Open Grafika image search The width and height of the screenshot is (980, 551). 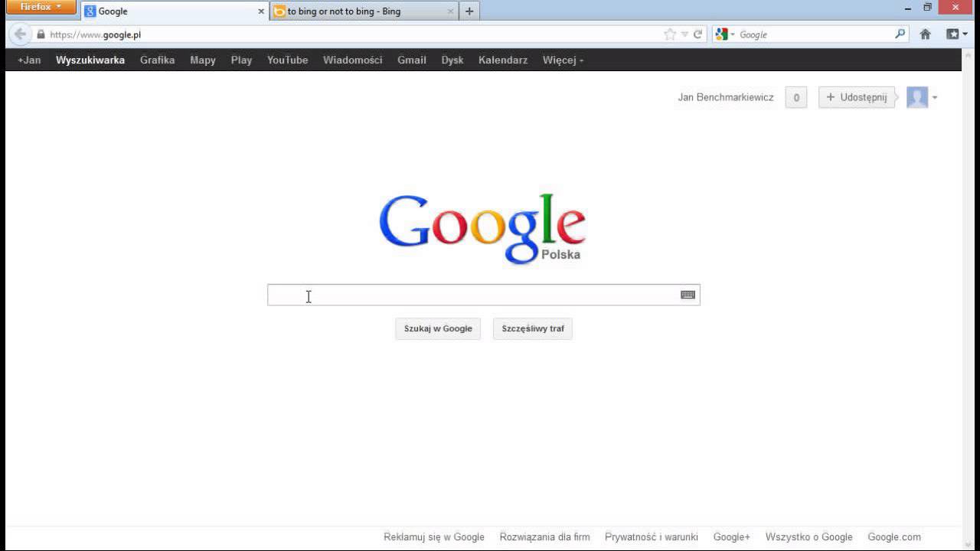click(157, 60)
